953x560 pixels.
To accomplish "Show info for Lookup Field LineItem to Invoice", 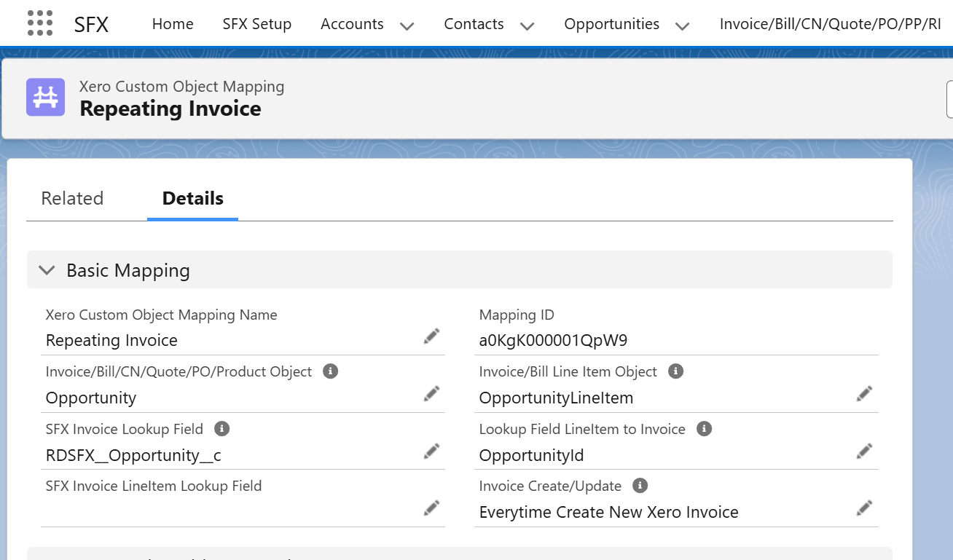I will click(x=704, y=429).
